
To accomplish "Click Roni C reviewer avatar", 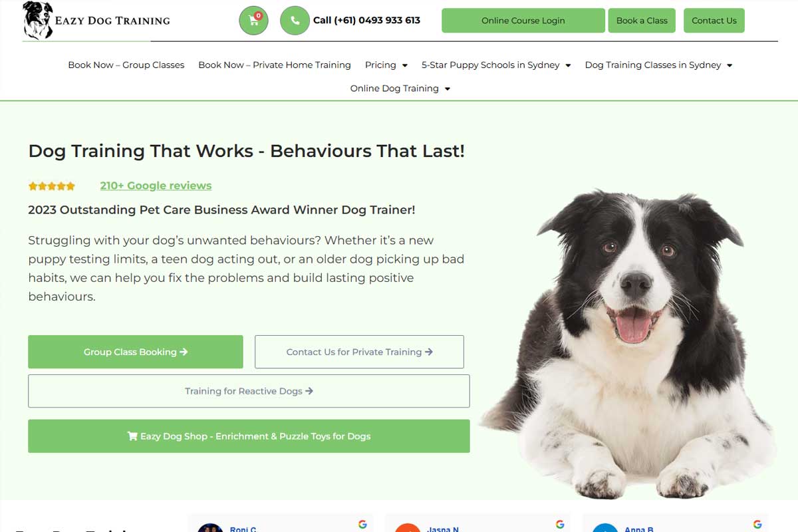I will (210, 528).
